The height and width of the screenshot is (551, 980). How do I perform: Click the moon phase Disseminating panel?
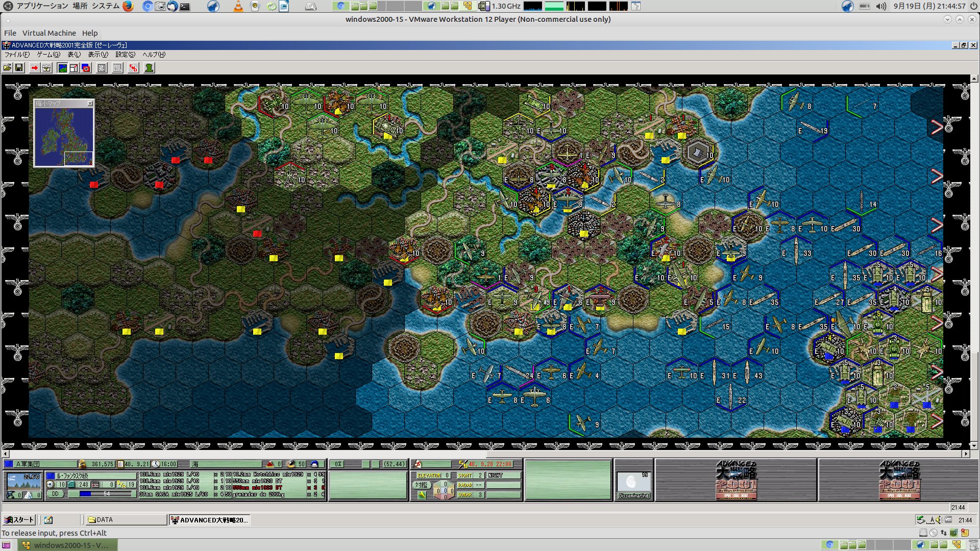click(x=634, y=485)
